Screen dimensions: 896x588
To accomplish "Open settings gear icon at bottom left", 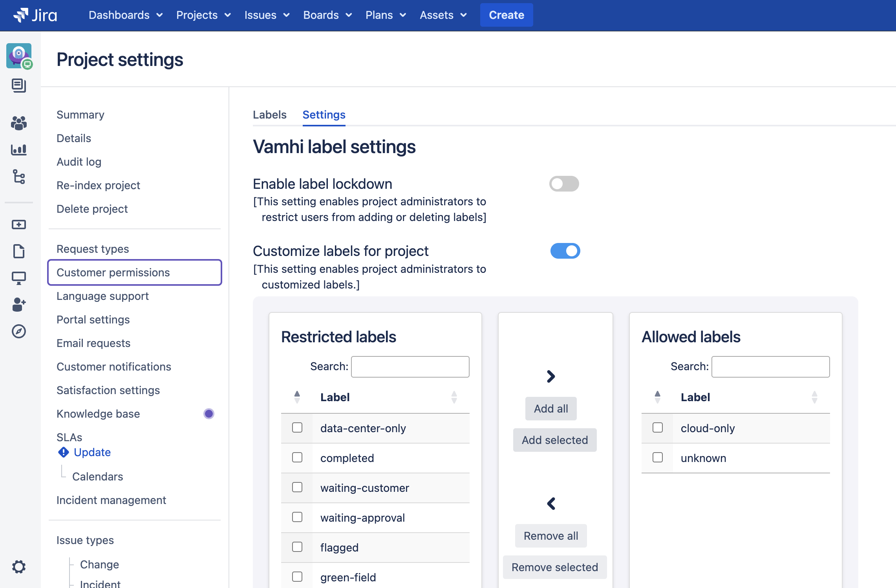I will [19, 567].
